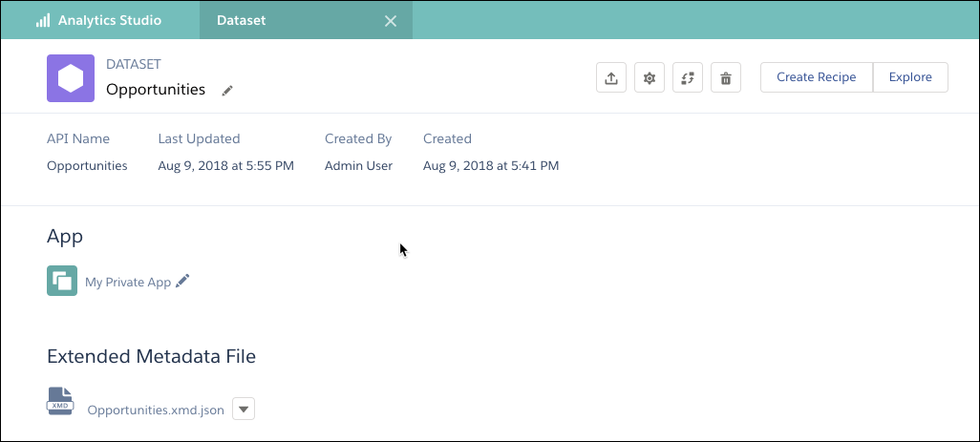Viewport: 980px width, 442px height.
Task: Click the Explore button
Action: point(910,77)
